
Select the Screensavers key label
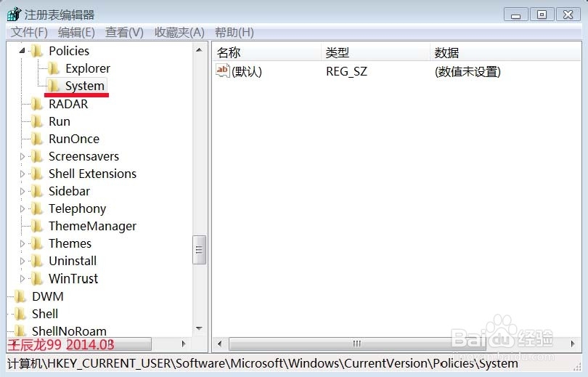click(x=83, y=156)
